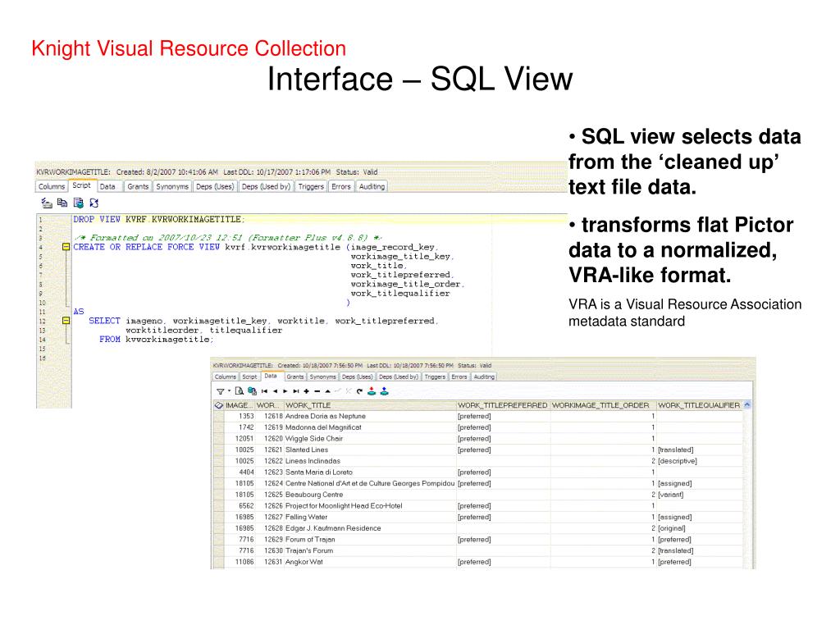Select the active Data tab in lower window

click(271, 376)
